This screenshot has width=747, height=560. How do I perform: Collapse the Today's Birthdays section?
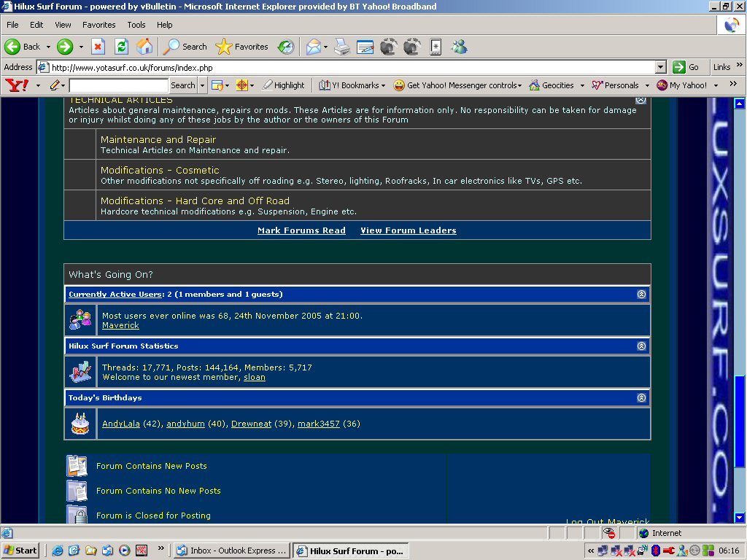pyautogui.click(x=641, y=398)
